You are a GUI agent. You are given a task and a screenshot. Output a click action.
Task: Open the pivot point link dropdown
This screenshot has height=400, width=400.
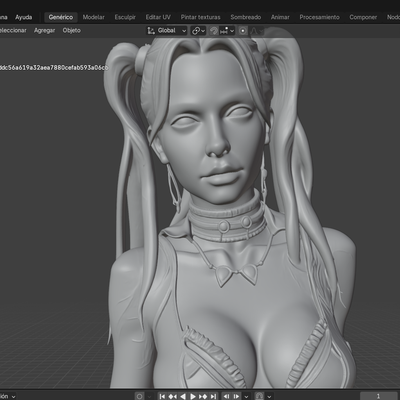point(198,31)
